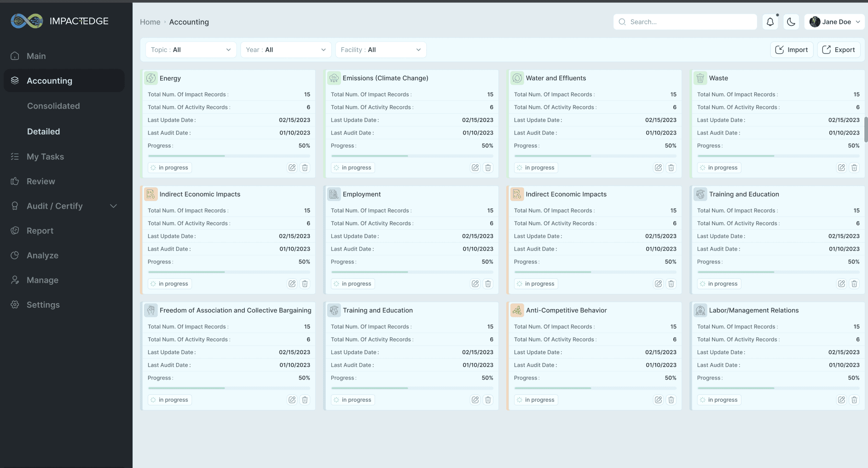The width and height of the screenshot is (868, 468).
Task: Open the Year filter dropdown
Action: click(x=286, y=50)
